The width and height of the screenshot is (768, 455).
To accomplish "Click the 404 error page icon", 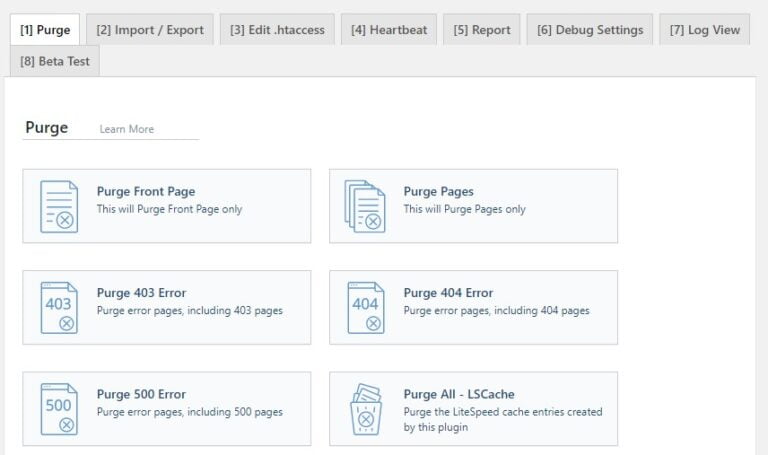I will (x=365, y=308).
